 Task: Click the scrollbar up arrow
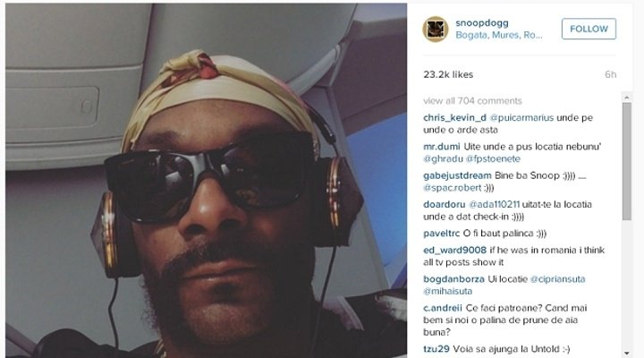(x=627, y=98)
